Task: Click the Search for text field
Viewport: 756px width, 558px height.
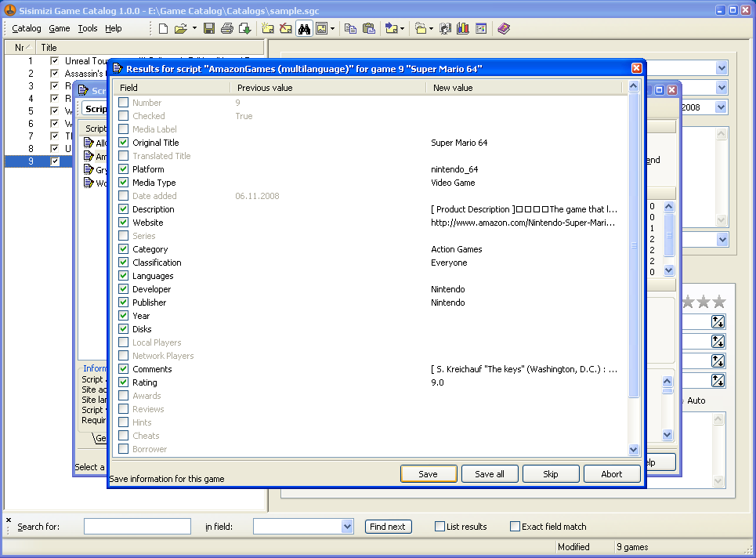Action: [x=137, y=527]
